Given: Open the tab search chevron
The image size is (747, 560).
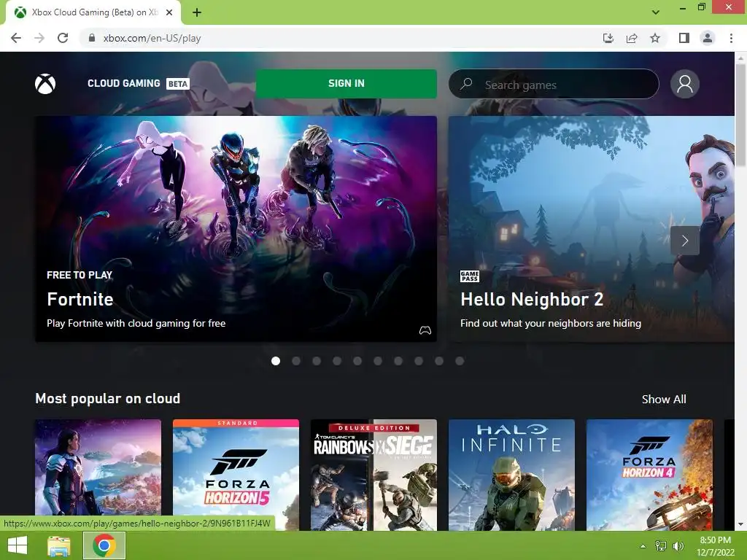Looking at the screenshot, I should [656, 12].
